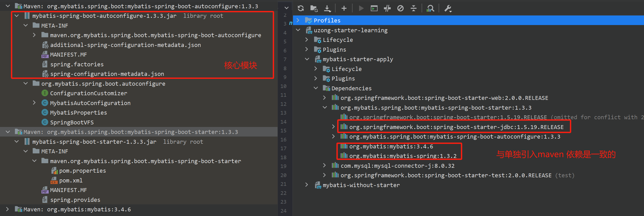Open spring.factories file
This screenshot has width=644, height=216.
click(77, 64)
